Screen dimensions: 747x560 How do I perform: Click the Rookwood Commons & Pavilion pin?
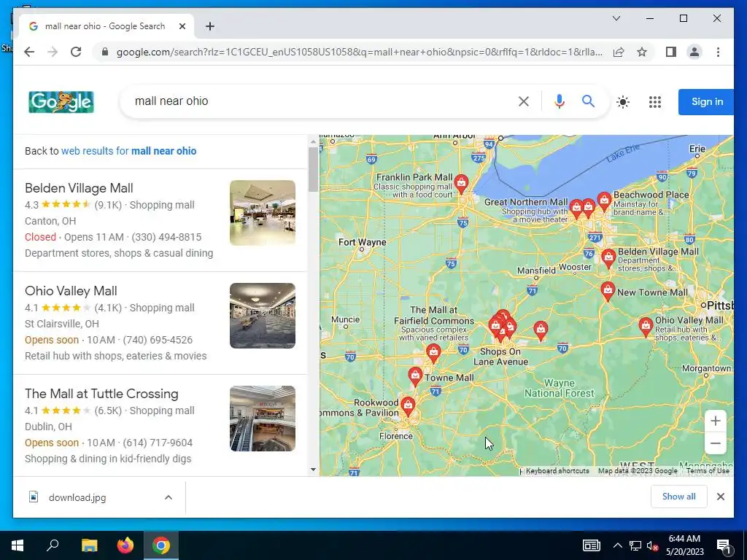click(407, 405)
